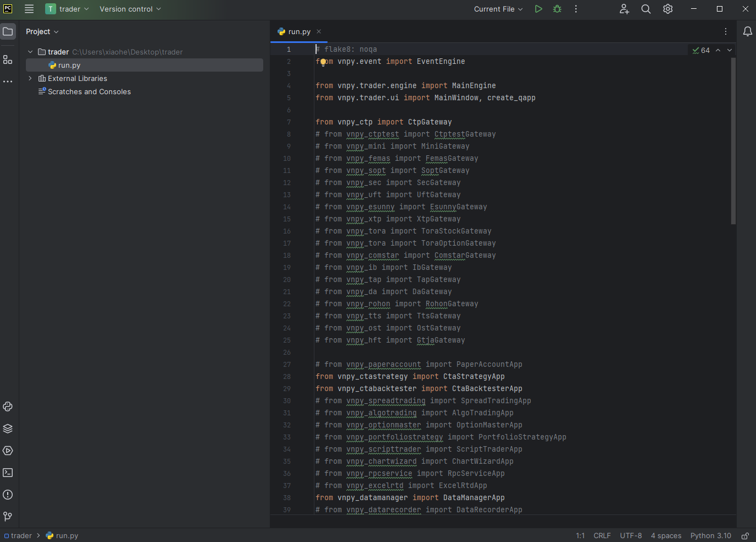756x542 pixels.
Task: Change CRLF line separator
Action: point(602,535)
